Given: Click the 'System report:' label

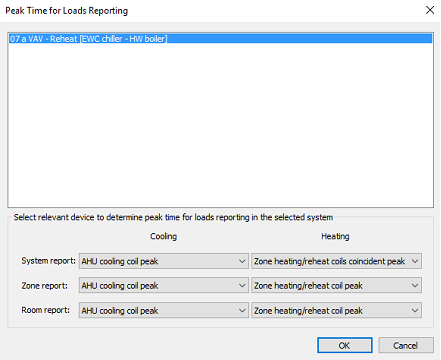Looking at the screenshot, I should point(49,261).
